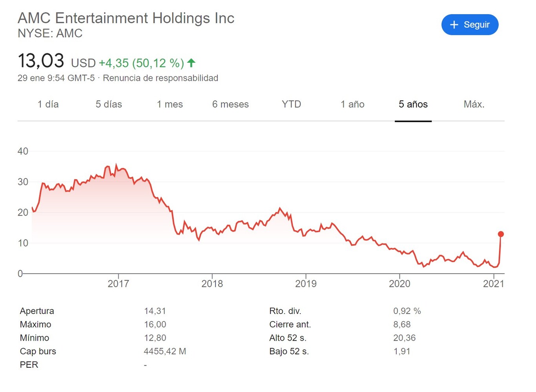Select the 1 año range

(x=352, y=104)
